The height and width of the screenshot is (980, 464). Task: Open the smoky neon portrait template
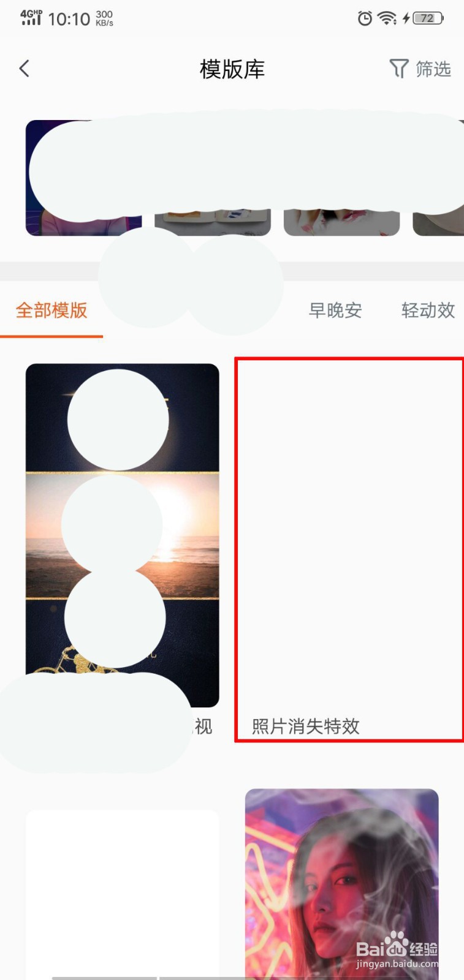(342, 884)
